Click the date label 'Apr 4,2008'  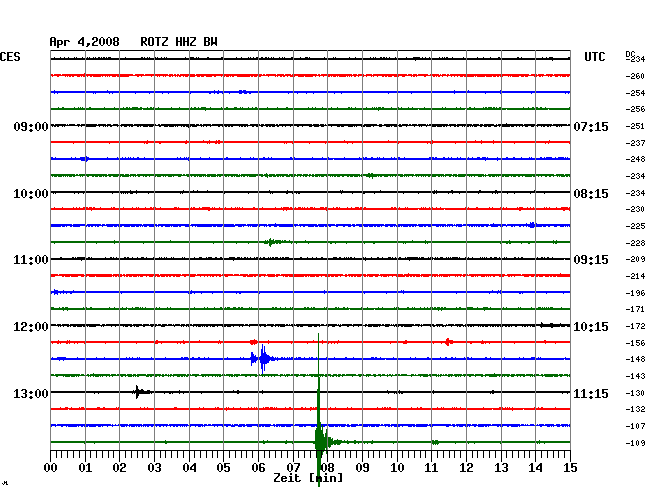(x=85, y=42)
